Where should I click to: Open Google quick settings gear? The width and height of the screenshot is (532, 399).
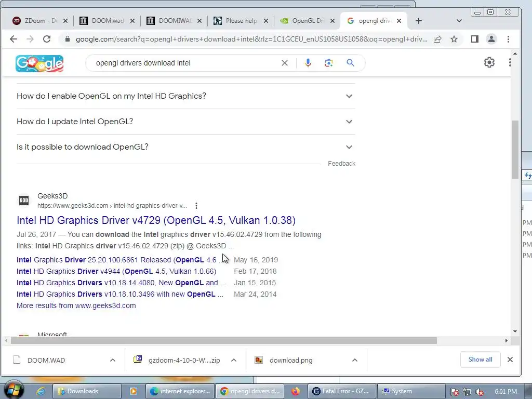[x=489, y=62]
